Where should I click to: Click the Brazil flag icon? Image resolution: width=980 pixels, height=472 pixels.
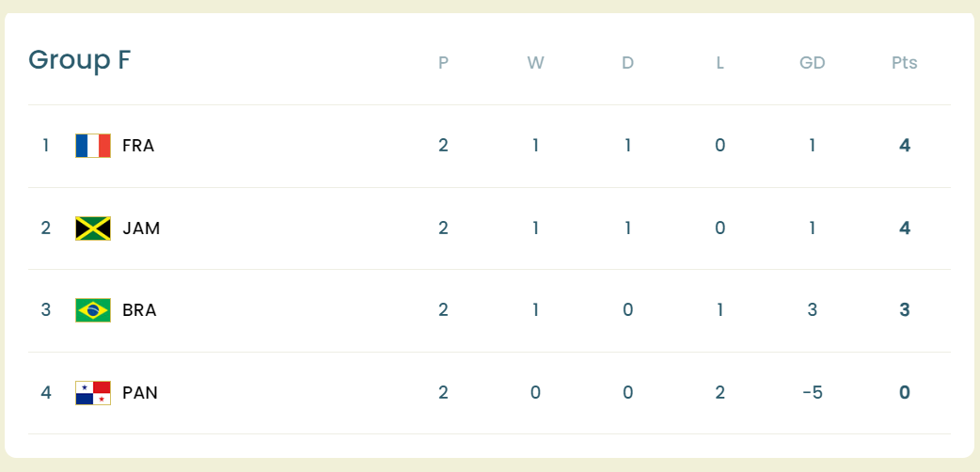(x=93, y=310)
